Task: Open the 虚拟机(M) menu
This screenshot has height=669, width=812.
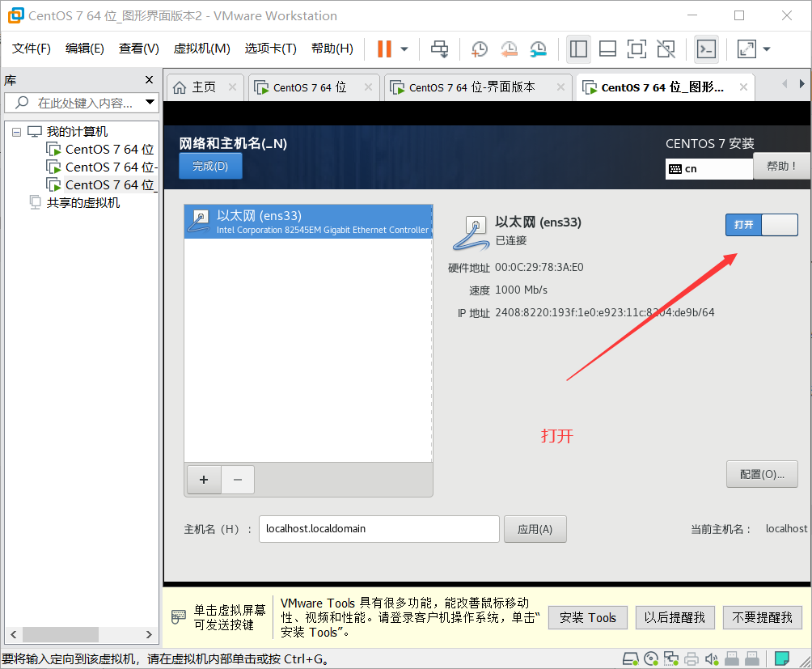Action: (201, 48)
